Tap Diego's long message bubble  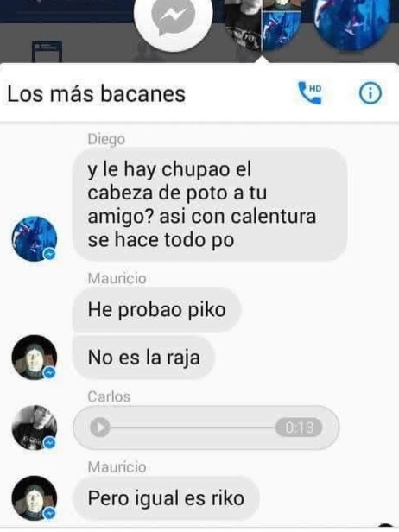click(x=210, y=205)
